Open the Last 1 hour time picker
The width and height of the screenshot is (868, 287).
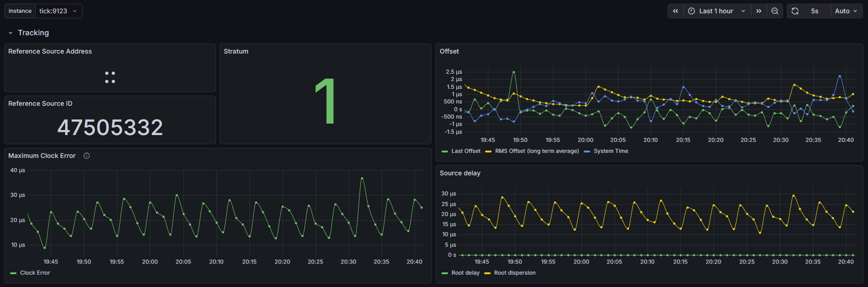(717, 11)
